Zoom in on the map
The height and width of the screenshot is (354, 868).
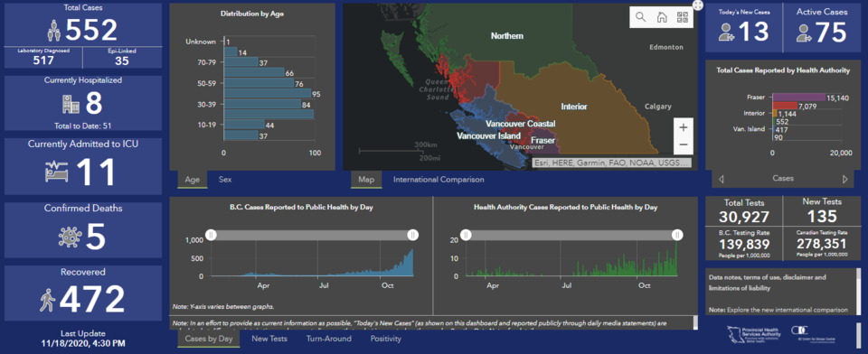684,127
